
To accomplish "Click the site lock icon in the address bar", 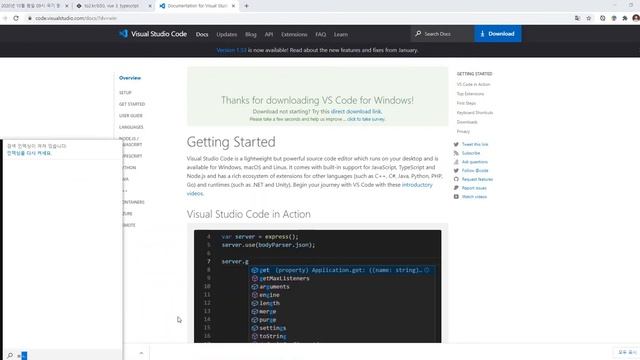I will click(30, 18).
